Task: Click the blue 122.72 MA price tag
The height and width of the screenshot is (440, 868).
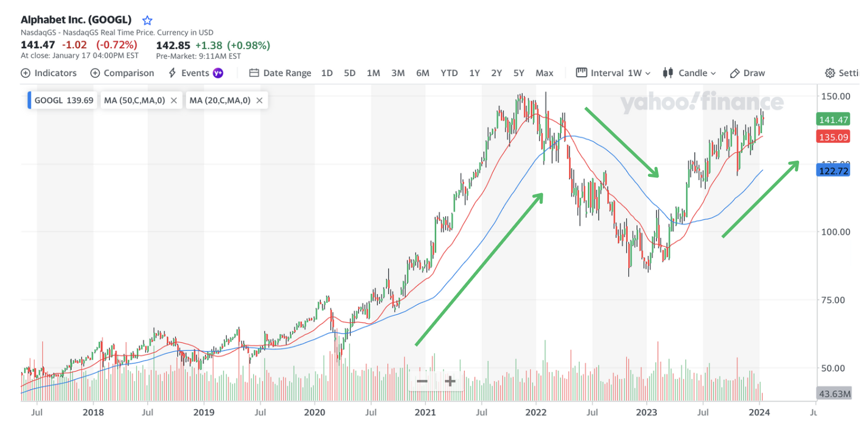Action: pos(833,171)
